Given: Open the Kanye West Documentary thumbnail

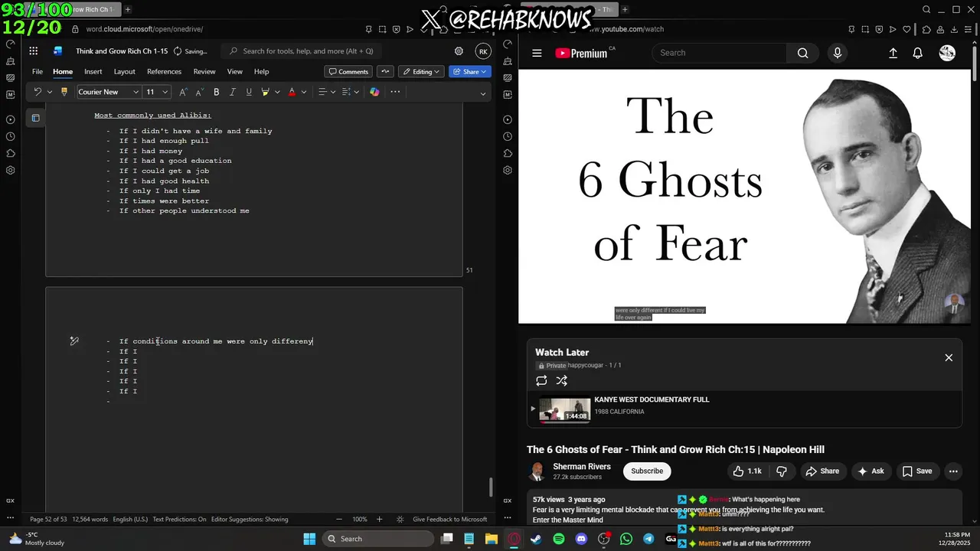Looking at the screenshot, I should pos(564,409).
